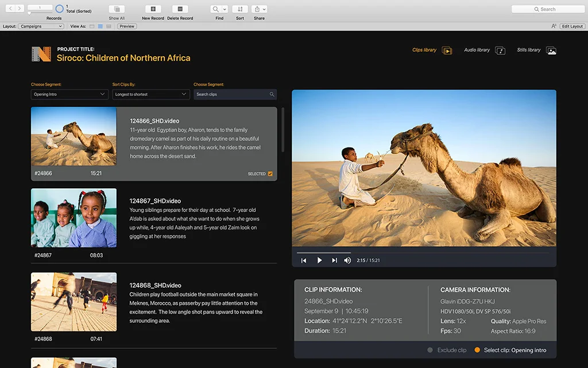
Task: Click the Delete Record toolbar icon
Action: coord(180,9)
